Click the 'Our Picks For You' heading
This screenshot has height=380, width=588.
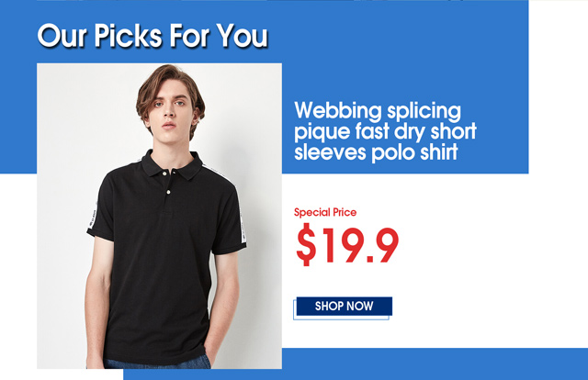point(153,36)
